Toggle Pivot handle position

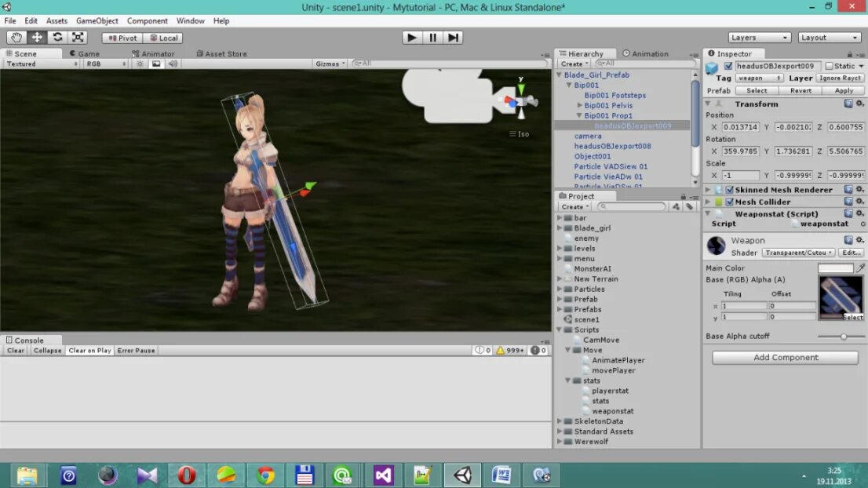click(122, 38)
